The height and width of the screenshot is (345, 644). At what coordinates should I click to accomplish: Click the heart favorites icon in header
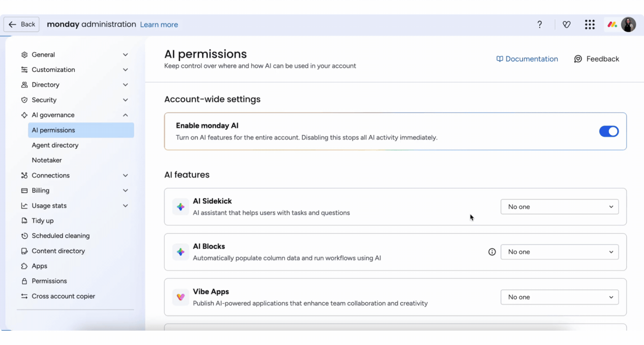(566, 24)
